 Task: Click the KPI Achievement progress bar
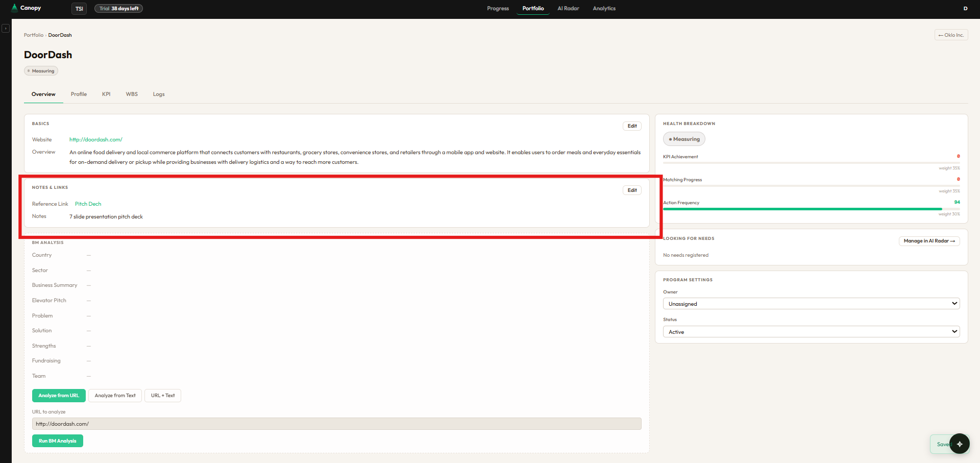pos(811,163)
